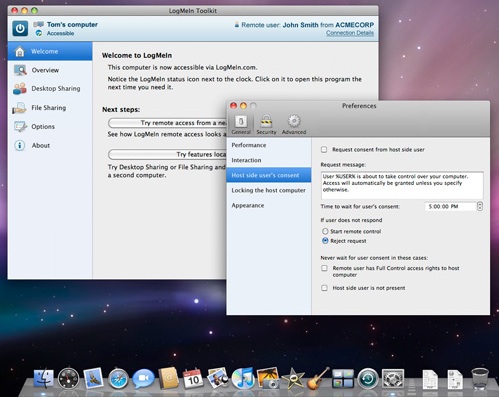The image size is (499, 397).
Task: Click the Desktop Sharing people icon
Action: (20, 89)
